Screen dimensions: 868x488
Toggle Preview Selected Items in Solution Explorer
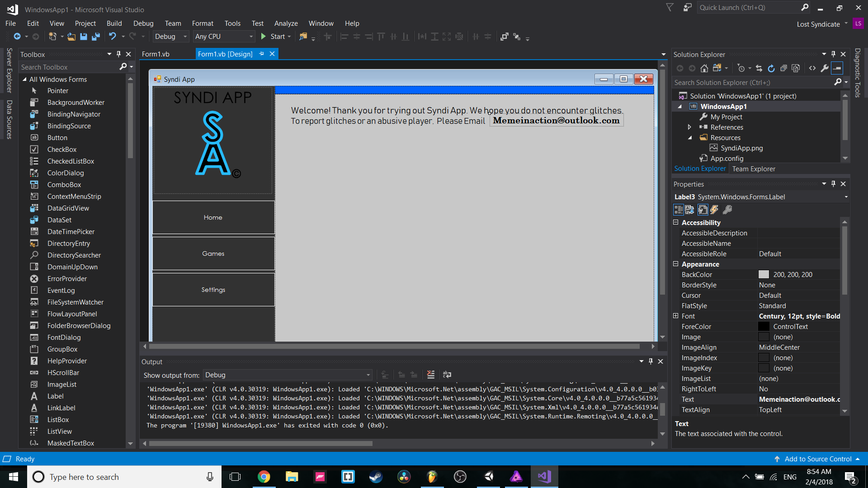(x=837, y=68)
